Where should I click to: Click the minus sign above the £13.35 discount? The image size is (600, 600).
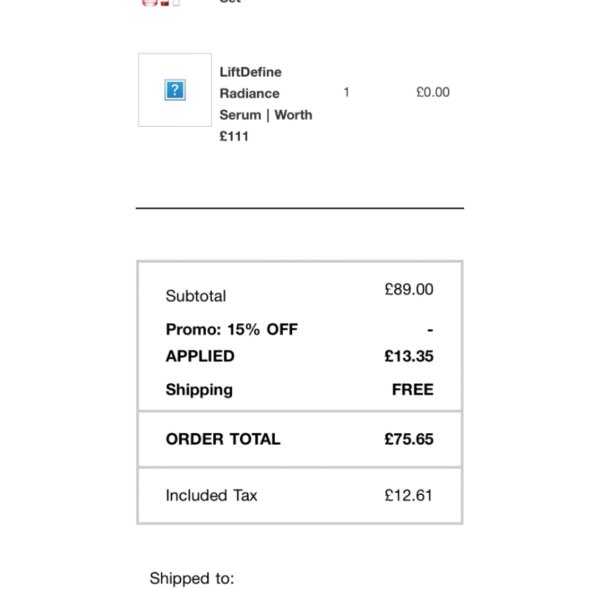(x=429, y=329)
